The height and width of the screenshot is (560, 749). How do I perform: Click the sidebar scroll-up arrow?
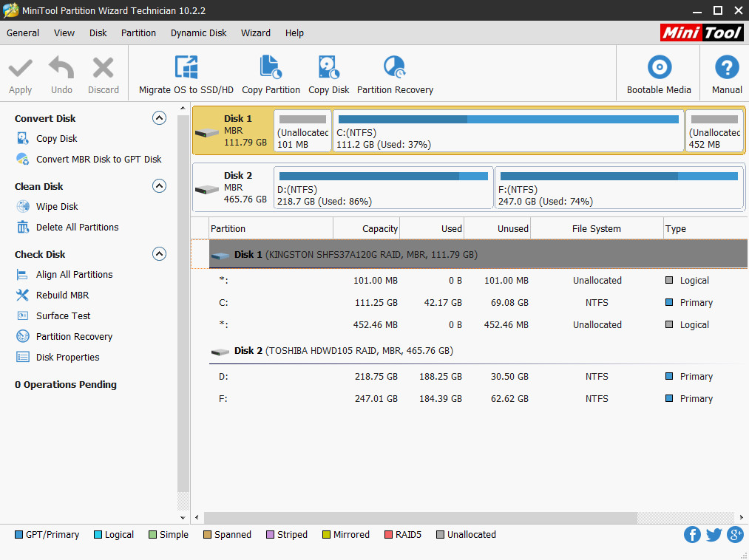click(x=183, y=109)
